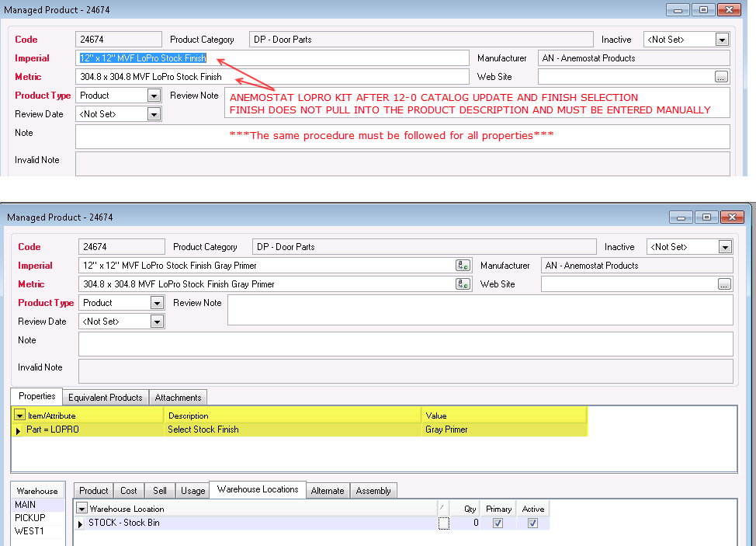756x546 pixels.
Task: Select the WEST1 warehouse
Action: coord(29,531)
